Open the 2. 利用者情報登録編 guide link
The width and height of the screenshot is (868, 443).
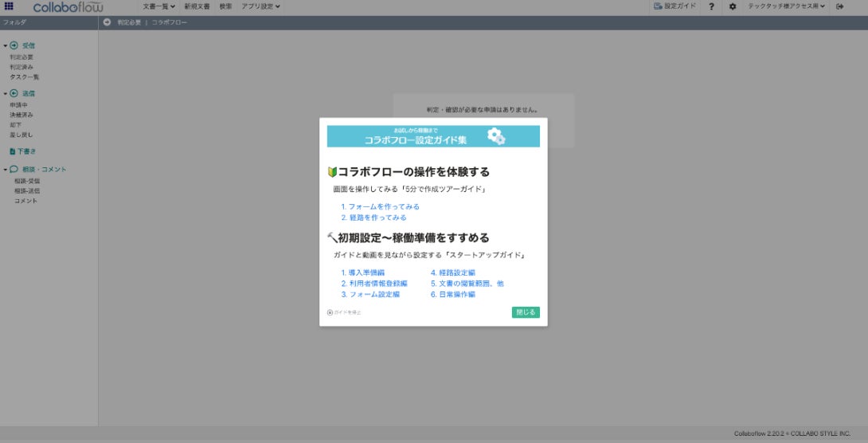coord(374,284)
